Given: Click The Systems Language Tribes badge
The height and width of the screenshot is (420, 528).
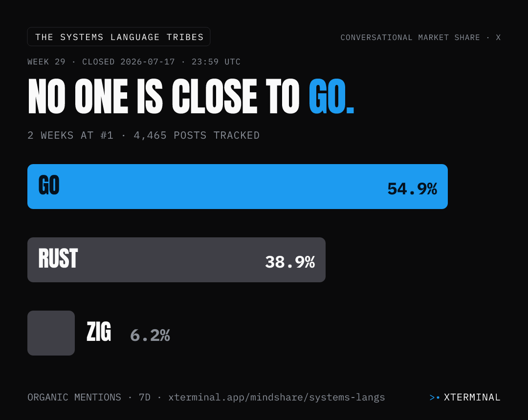Looking at the screenshot, I should 118,37.
